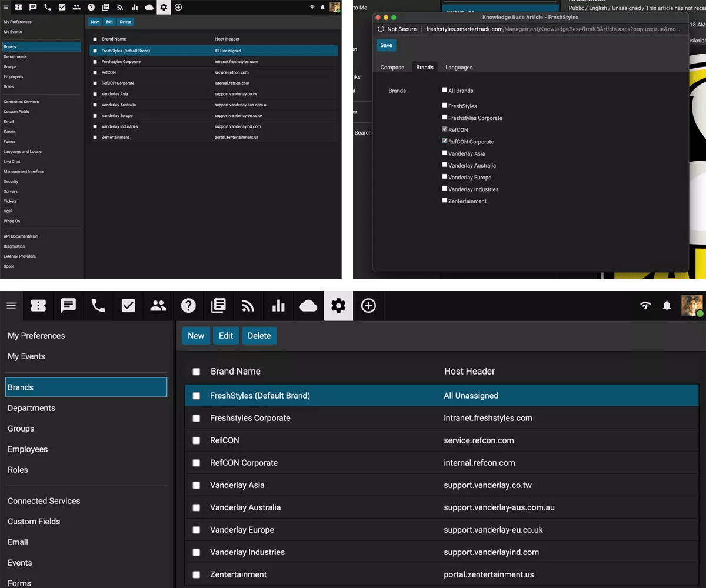Open the question mark icon in the enlarged toolbar
Viewport: 706px width, 588px height.
coord(188,306)
